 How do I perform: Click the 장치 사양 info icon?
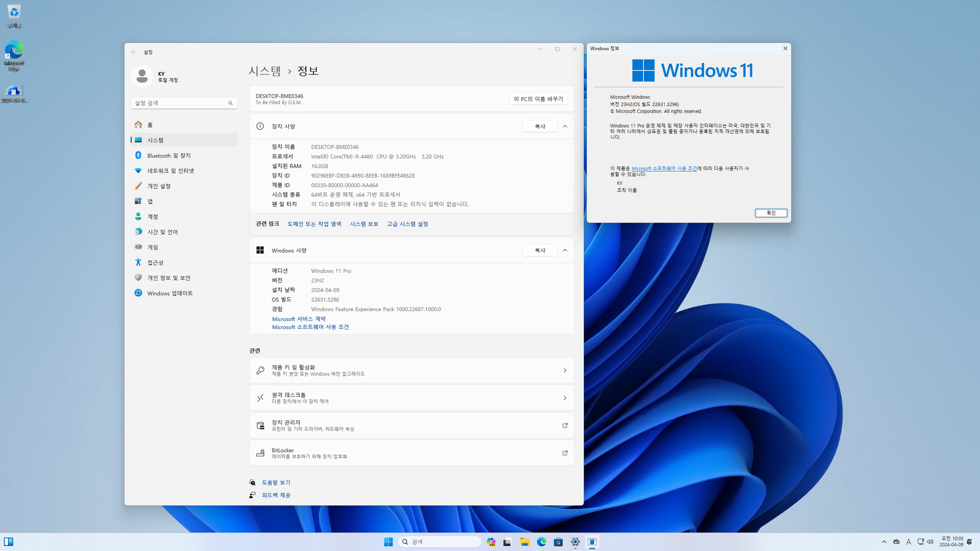(x=260, y=126)
